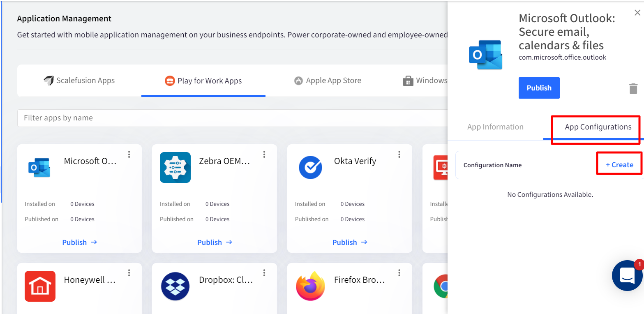Open three-dot menu on Firefox card
The height and width of the screenshot is (314, 644).
point(399,273)
